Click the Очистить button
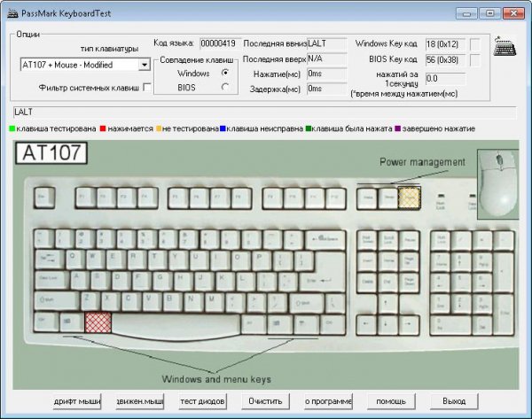 265,401
